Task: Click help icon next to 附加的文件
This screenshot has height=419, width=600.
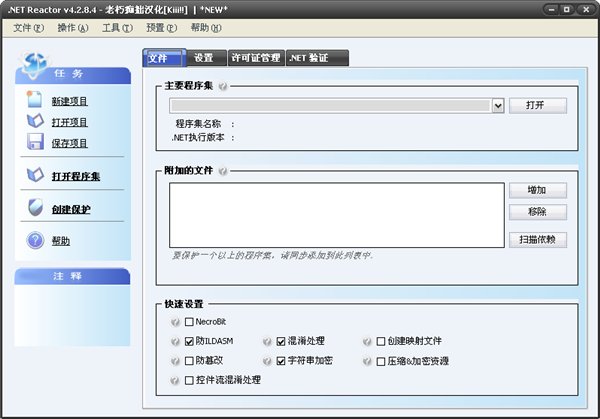Action: pyautogui.click(x=223, y=171)
